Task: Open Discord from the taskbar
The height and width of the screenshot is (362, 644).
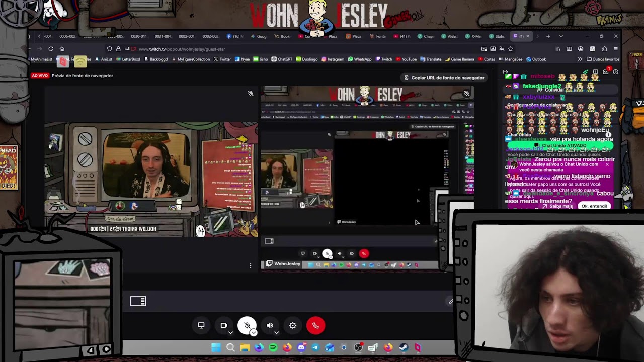Action: [x=301, y=347]
